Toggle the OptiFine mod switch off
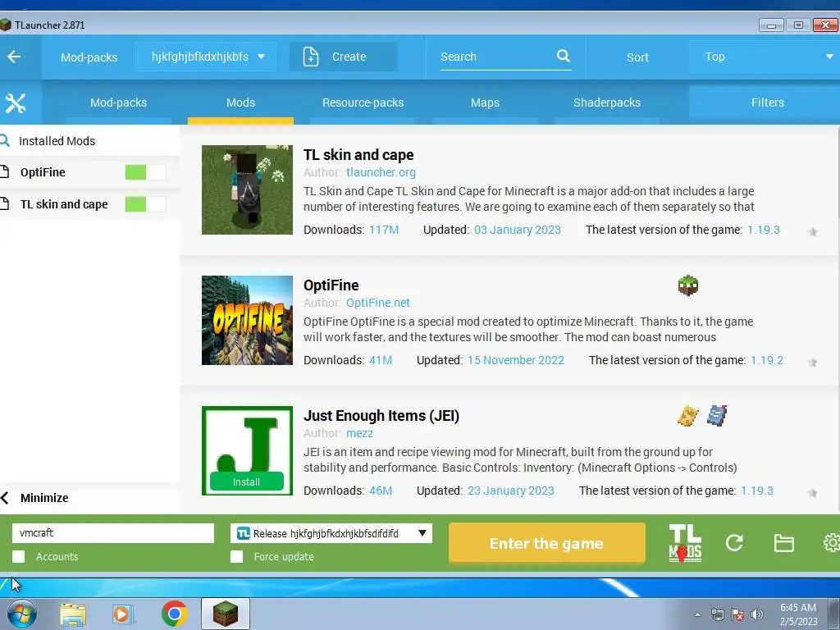This screenshot has height=630, width=840. pos(145,172)
